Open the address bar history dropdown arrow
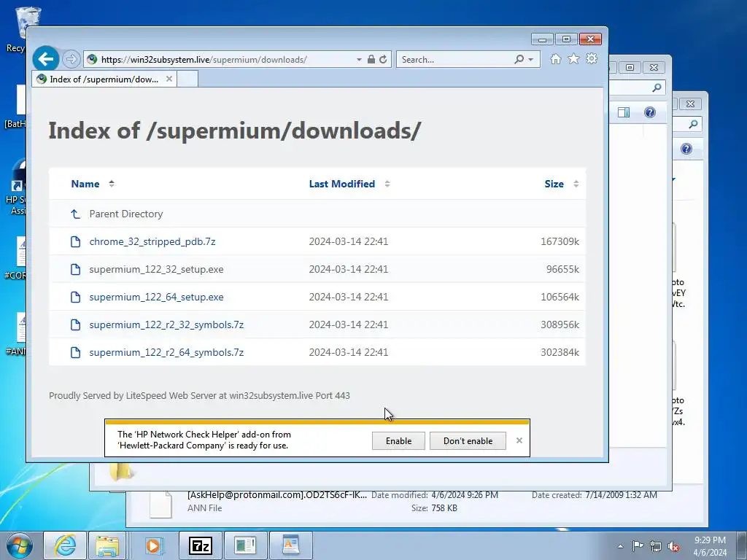Screen dimensions: 747x560 [359, 60]
